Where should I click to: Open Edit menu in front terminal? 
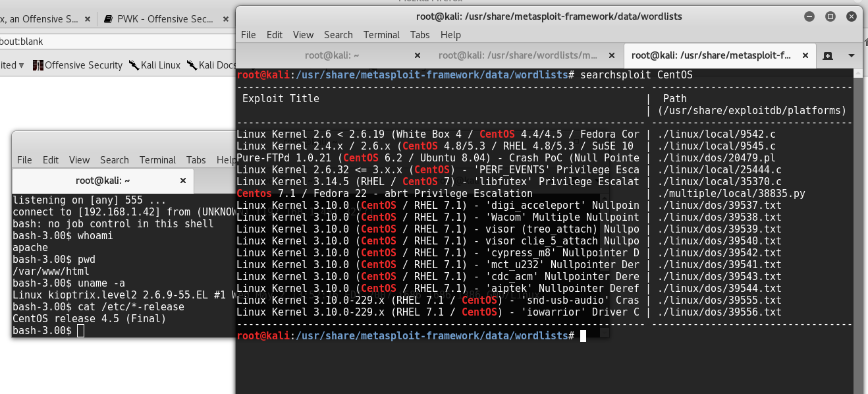(x=275, y=35)
